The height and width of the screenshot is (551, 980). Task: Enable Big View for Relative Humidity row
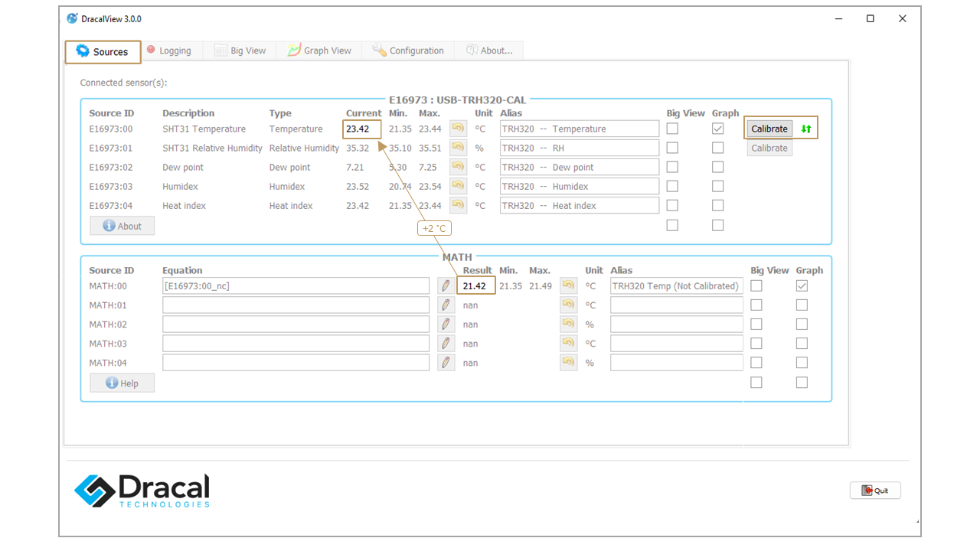pyautogui.click(x=672, y=148)
